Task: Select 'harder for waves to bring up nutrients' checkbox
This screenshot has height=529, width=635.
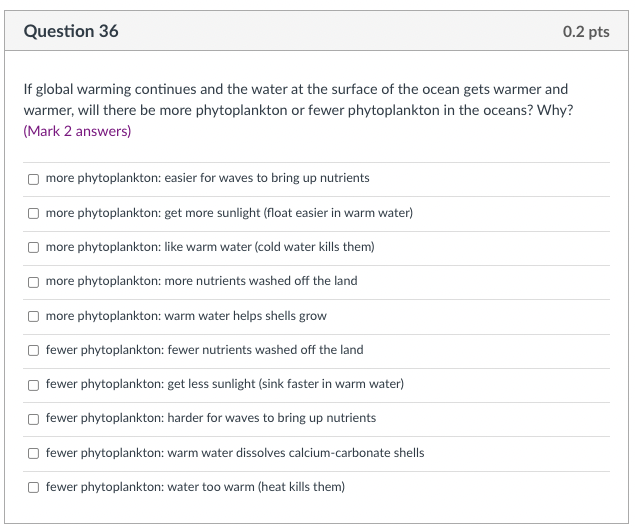Action: click(x=33, y=419)
